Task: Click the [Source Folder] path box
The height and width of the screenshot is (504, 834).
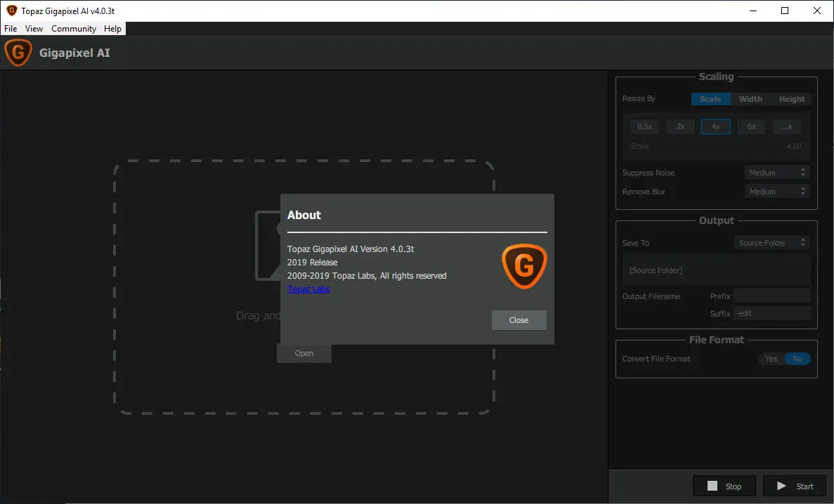Action: click(x=716, y=270)
